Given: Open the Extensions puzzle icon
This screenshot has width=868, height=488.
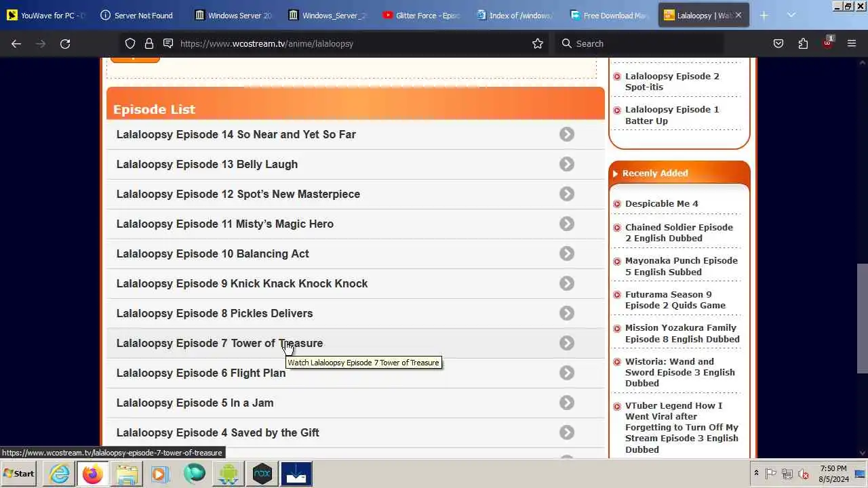Looking at the screenshot, I should pyautogui.click(x=803, y=43).
